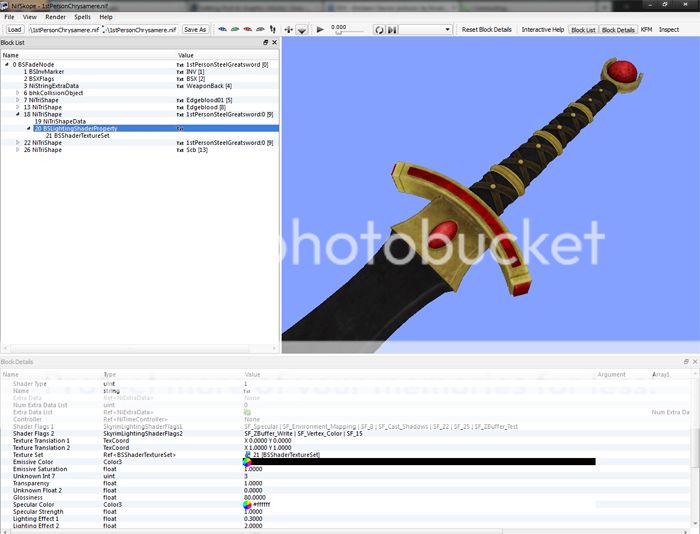Screen dimensions: 700x534
Task: Click the blue Top view icon
Action: click(222, 29)
